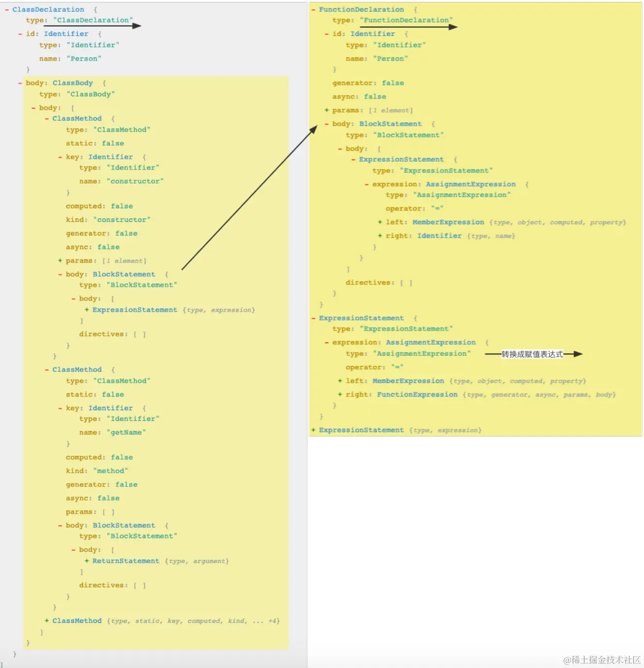Expand the last collapsed ExpressionStatement in the FunctionDeclaration panel
This screenshot has width=644, height=668.
point(313,430)
